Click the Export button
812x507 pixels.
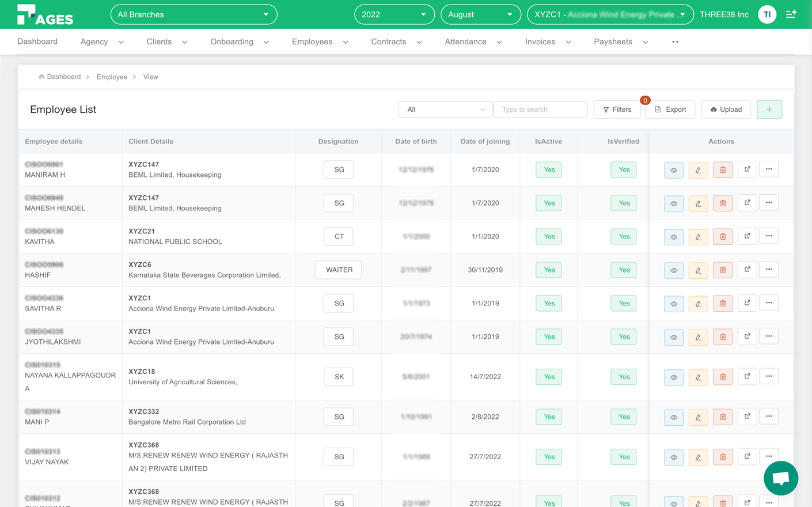click(x=670, y=109)
